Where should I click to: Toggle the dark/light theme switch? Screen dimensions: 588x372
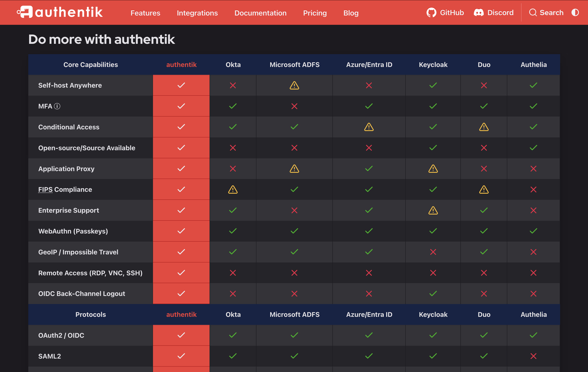pos(575,12)
